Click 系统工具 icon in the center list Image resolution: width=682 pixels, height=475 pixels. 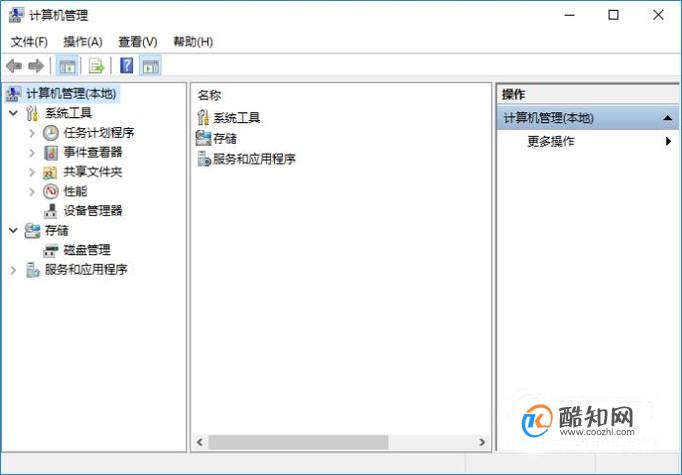click(203, 117)
